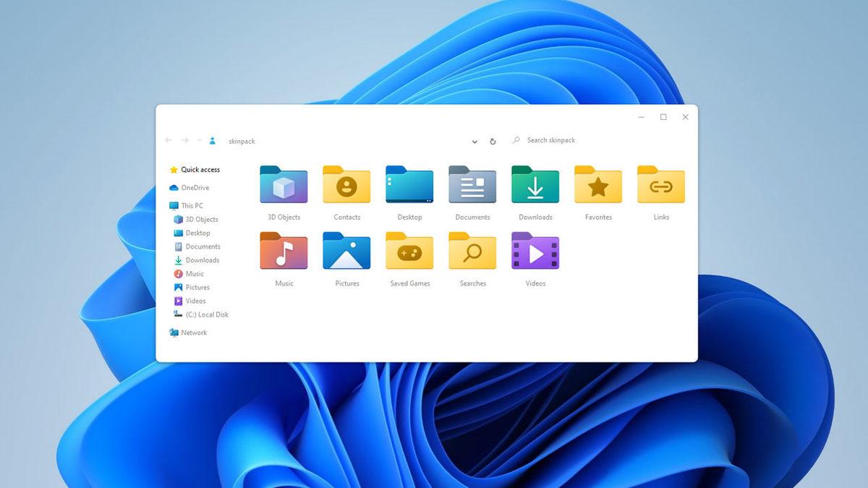This screenshot has height=488, width=868.
Task: Refresh the skinpack folder view
Action: tap(493, 142)
